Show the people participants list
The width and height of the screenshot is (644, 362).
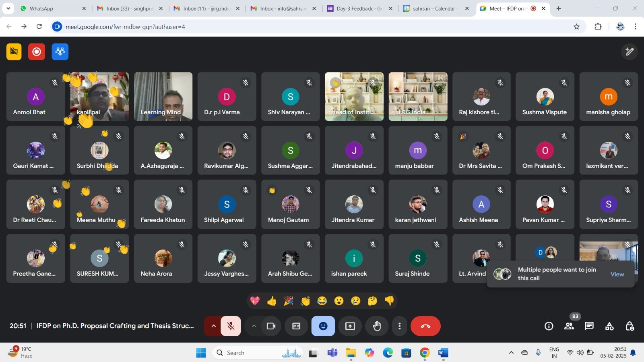569,326
